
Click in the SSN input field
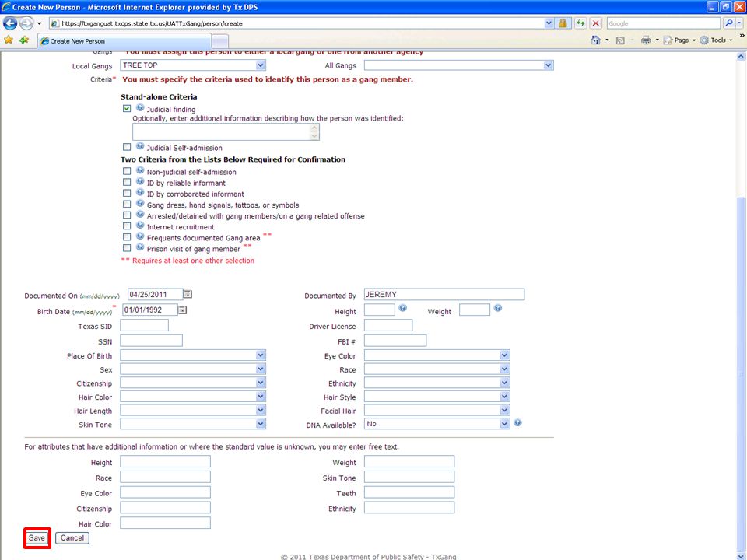click(151, 341)
